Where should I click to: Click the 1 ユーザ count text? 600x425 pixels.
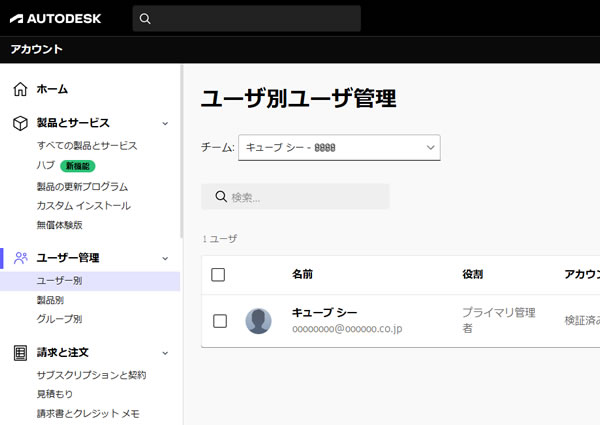pyautogui.click(x=220, y=239)
